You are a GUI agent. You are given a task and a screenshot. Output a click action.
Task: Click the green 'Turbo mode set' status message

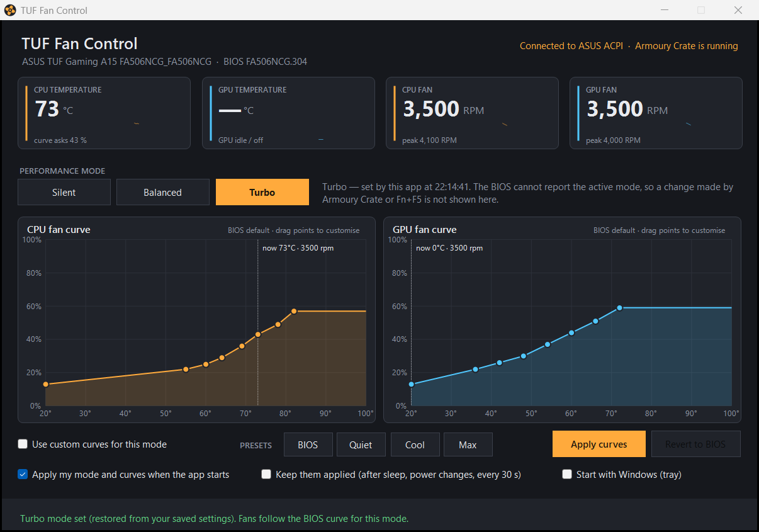[215, 519]
